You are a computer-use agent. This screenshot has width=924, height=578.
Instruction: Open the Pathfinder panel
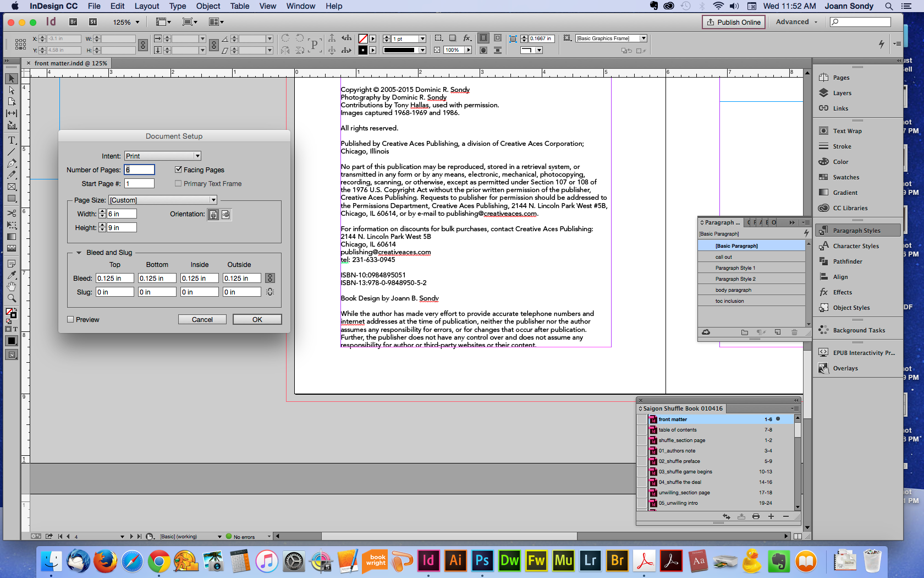tap(848, 261)
